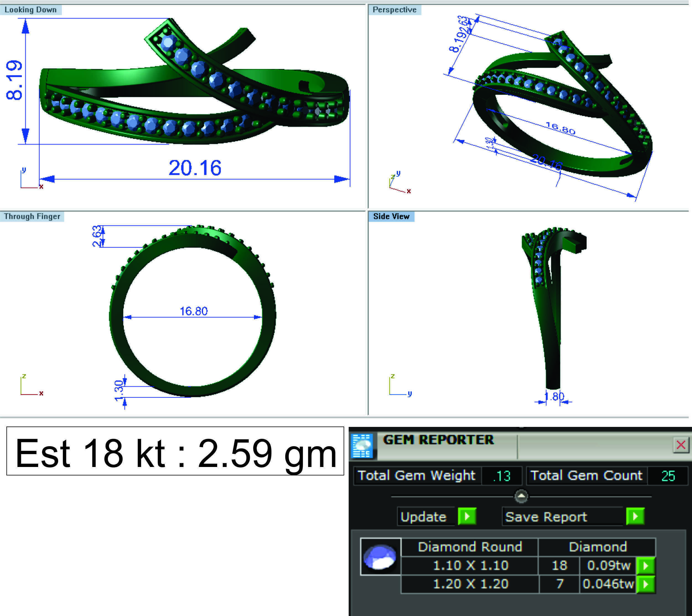
Task: Activate the Side View viewport label
Action: (x=391, y=216)
